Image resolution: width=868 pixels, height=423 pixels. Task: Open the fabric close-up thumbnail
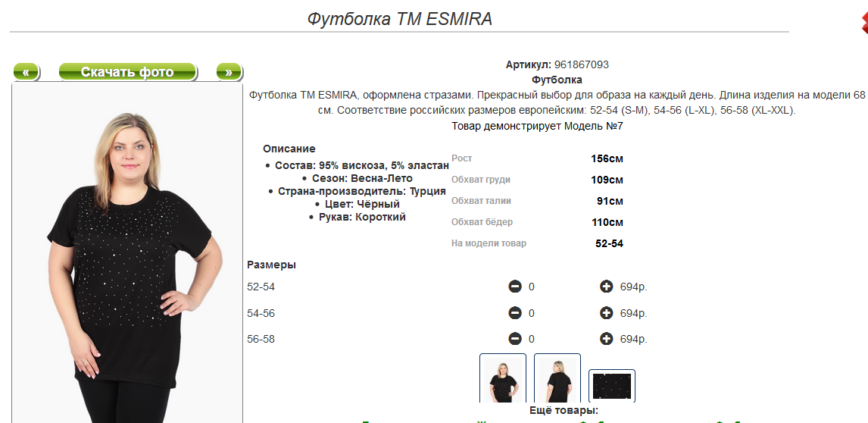pos(612,386)
